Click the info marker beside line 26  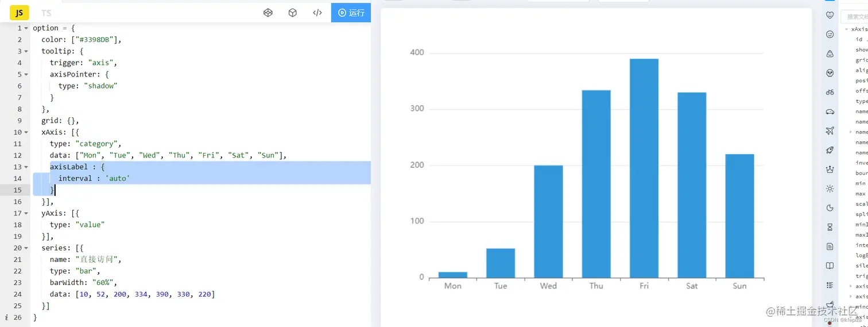[x=6, y=317]
